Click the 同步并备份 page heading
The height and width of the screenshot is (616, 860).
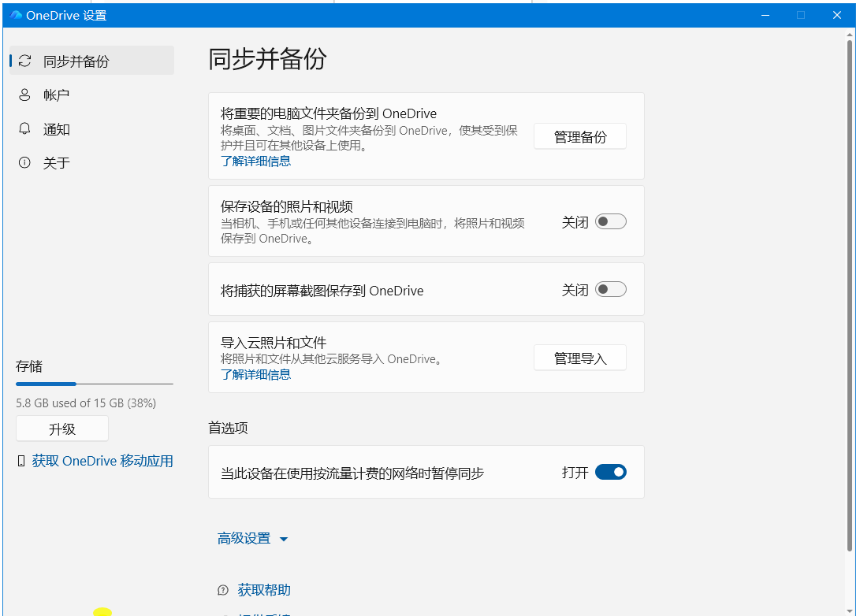[x=267, y=58]
